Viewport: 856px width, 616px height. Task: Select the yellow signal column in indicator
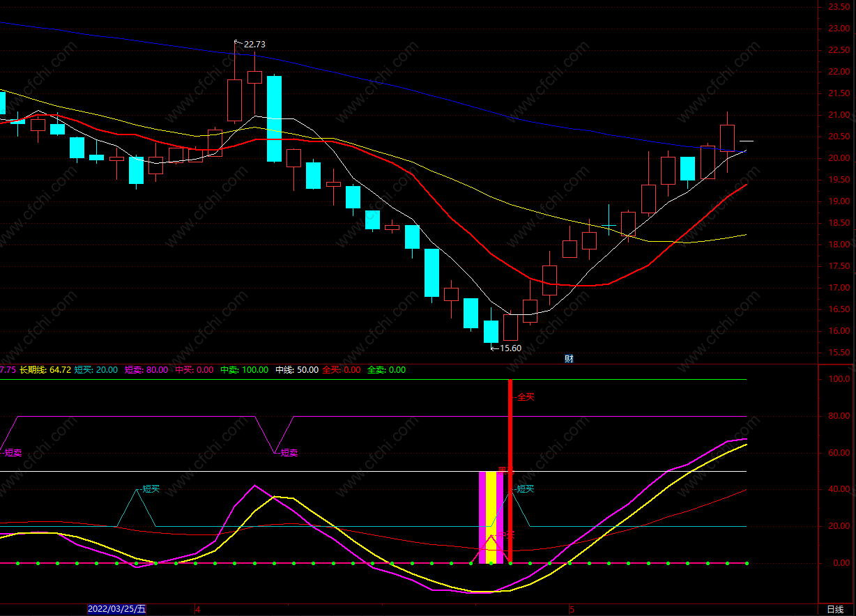491,517
